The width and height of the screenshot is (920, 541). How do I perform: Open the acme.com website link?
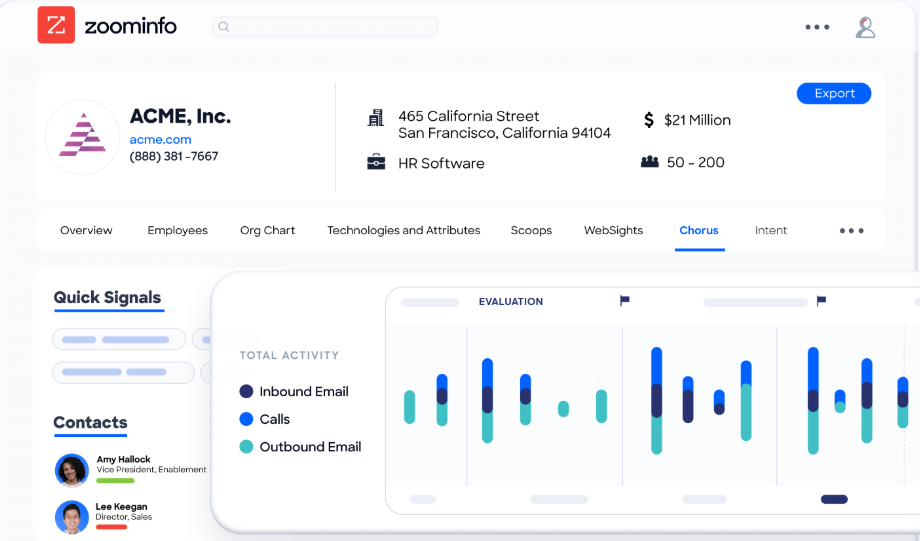pyautogui.click(x=160, y=140)
